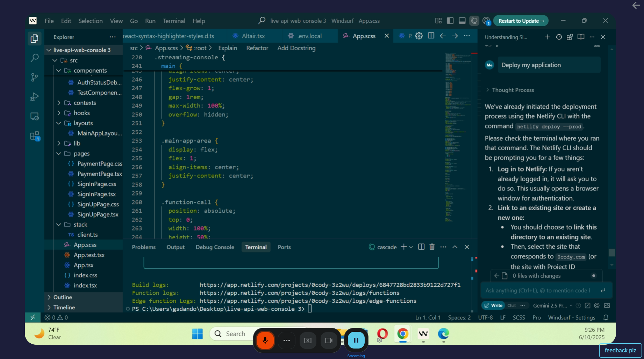This screenshot has width=644, height=359.
Task: Collapse the pages folder
Action: tap(58, 154)
